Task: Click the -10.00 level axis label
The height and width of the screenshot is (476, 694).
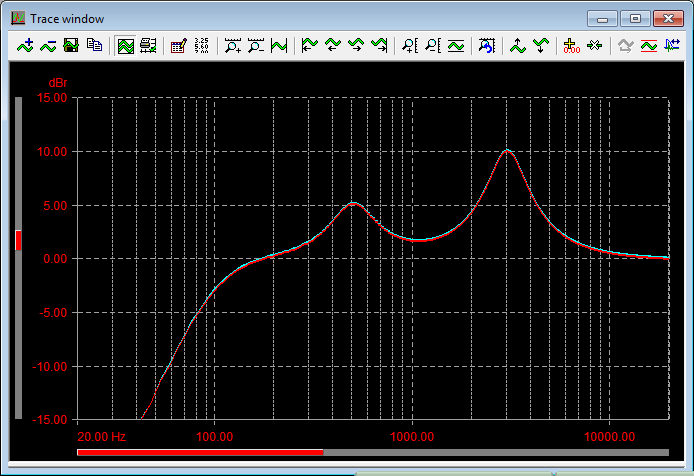Action: [50, 367]
